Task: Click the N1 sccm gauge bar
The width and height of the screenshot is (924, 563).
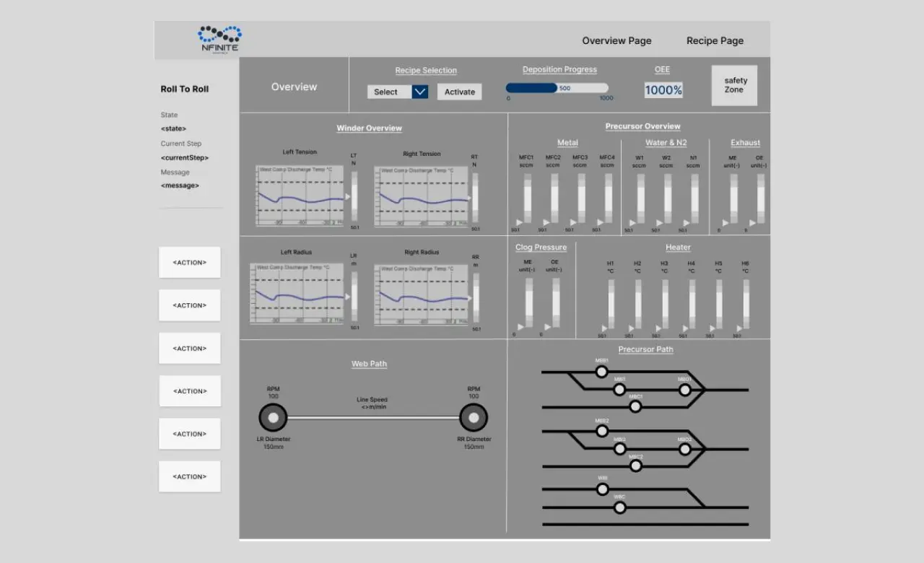Action: tap(694, 198)
